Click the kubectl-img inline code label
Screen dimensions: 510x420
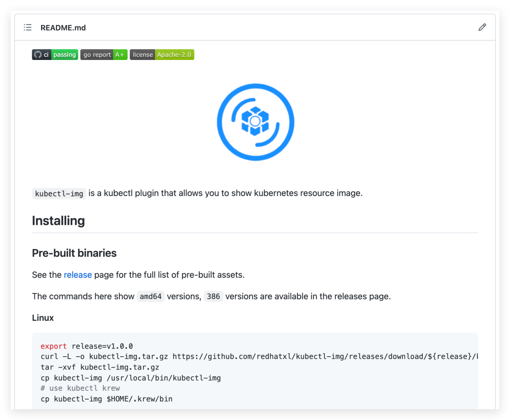pos(59,194)
